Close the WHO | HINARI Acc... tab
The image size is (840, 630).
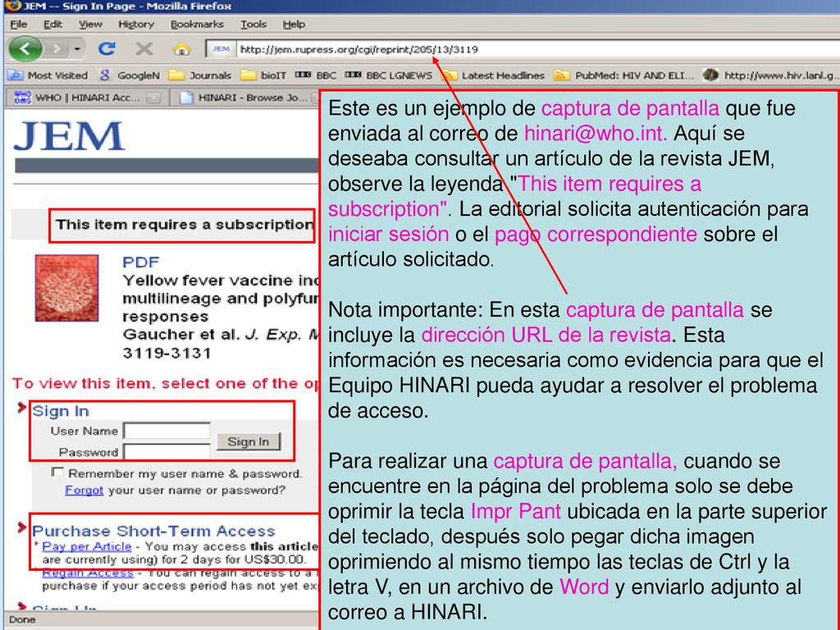[153, 98]
